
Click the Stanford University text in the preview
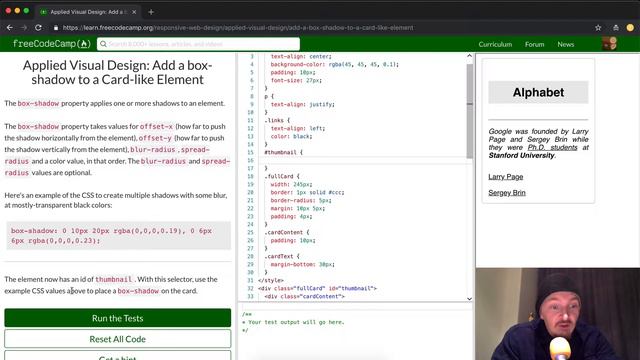(x=522, y=156)
